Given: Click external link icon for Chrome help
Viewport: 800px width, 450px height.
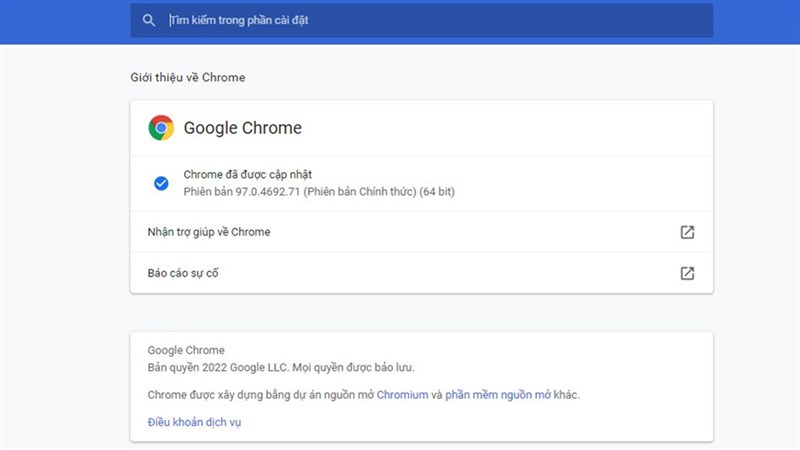Looking at the screenshot, I should click(687, 232).
